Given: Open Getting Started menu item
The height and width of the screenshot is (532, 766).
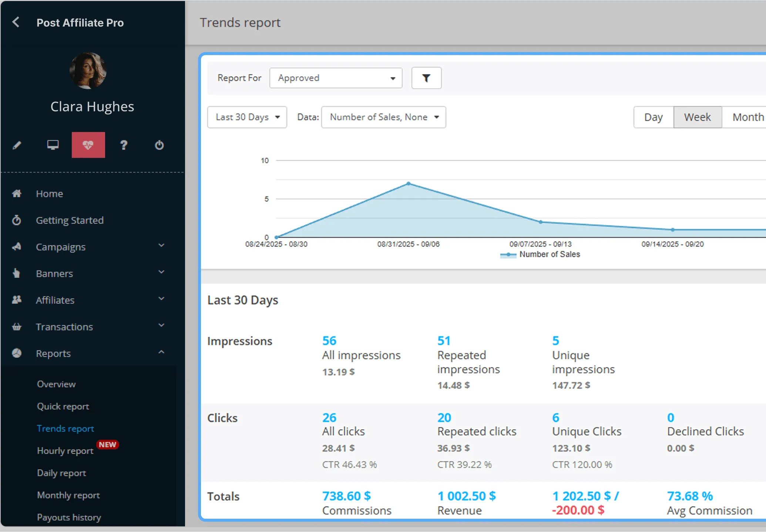Looking at the screenshot, I should pyautogui.click(x=70, y=220).
